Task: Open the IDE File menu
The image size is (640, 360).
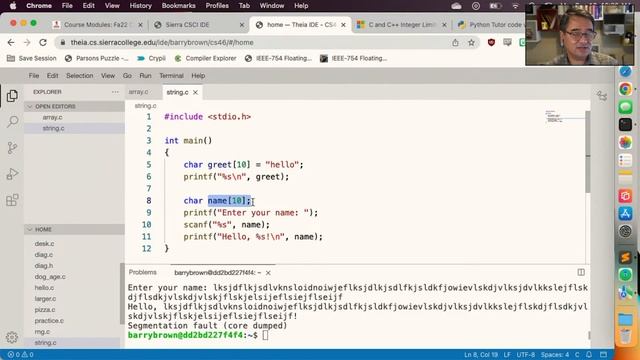Action: click(x=34, y=76)
